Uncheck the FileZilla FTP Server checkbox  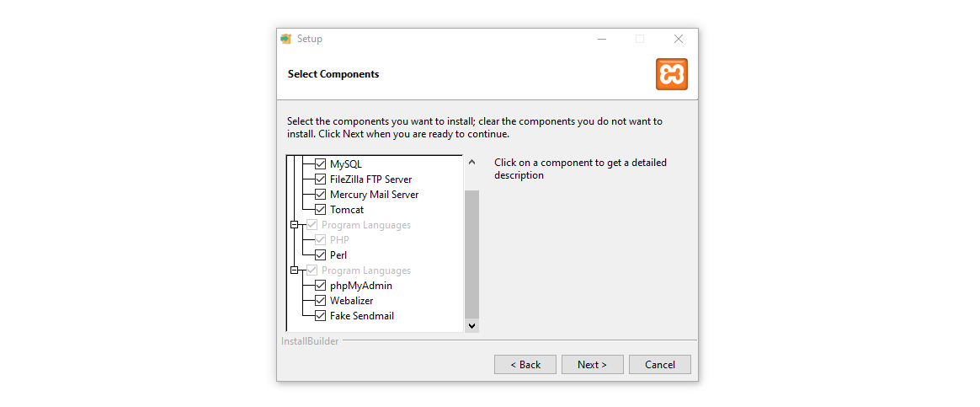pos(320,179)
